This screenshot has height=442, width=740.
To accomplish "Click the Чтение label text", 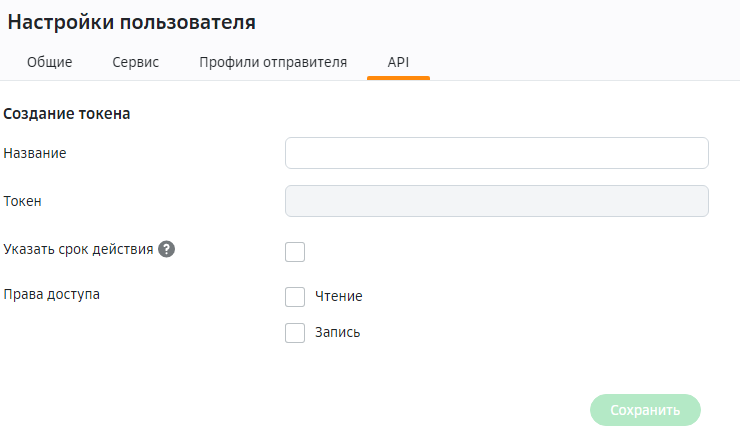I will (338, 297).
